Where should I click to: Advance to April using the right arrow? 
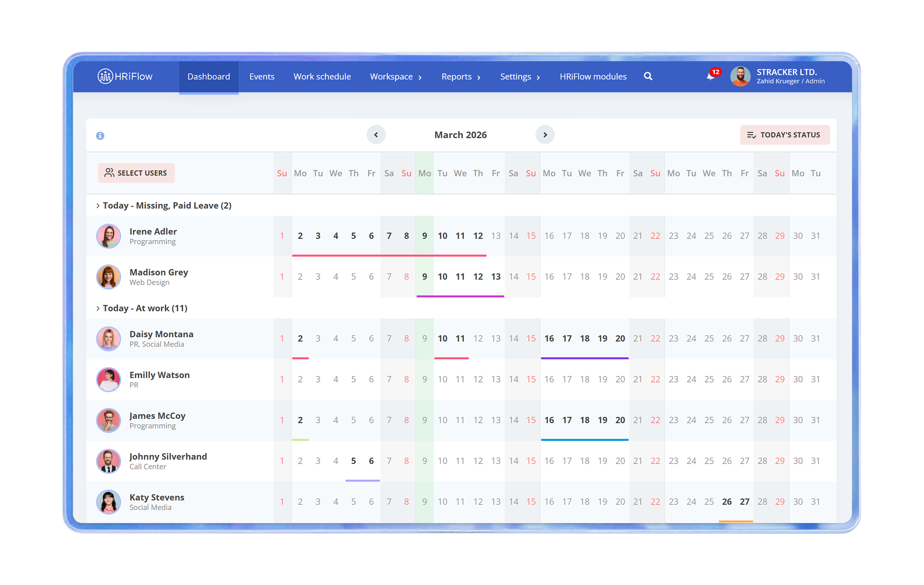pos(545,135)
